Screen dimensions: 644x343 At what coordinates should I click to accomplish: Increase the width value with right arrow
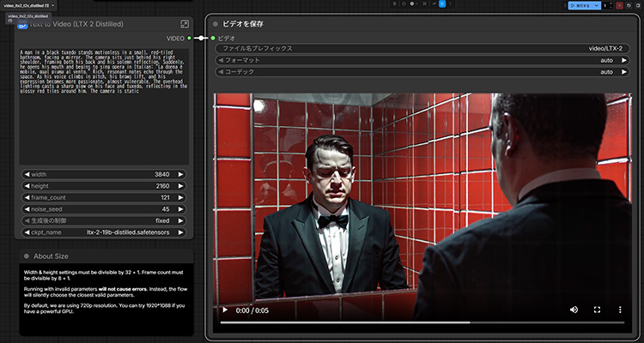click(x=181, y=174)
